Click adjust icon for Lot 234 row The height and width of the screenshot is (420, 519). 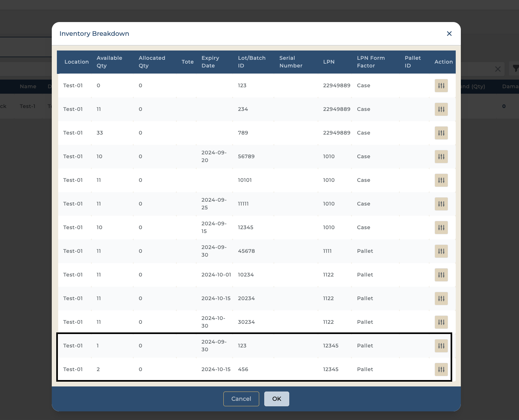pos(441,109)
